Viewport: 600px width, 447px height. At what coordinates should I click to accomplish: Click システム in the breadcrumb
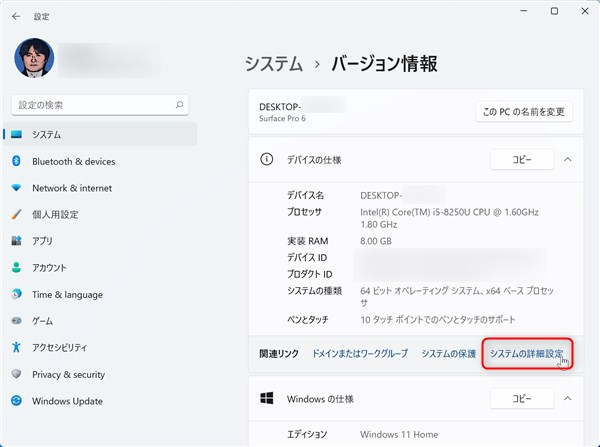274,64
